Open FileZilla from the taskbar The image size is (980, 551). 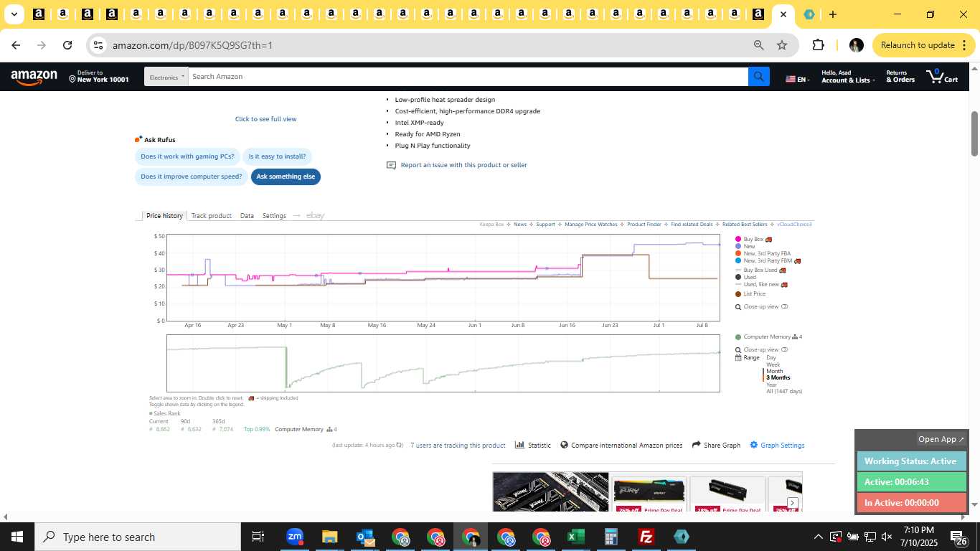[x=646, y=537]
